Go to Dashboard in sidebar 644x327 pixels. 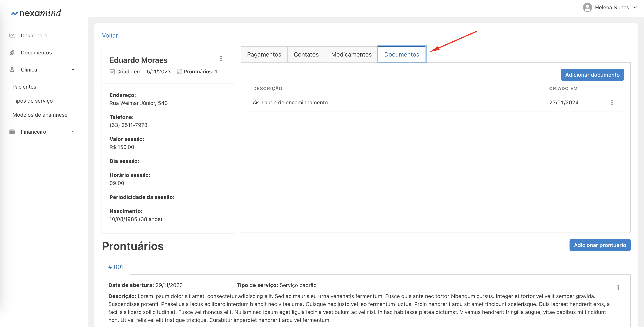coord(34,35)
